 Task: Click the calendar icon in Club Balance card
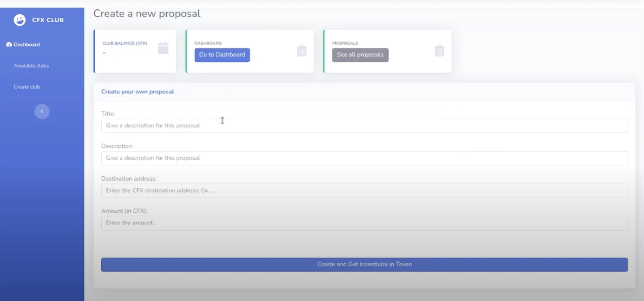click(x=163, y=48)
